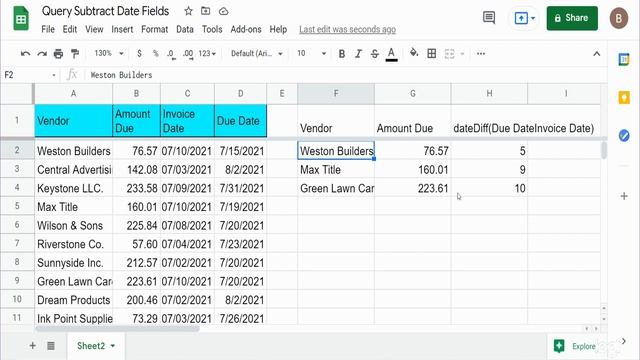Open the Name box dropdown for F2
Viewport: 640px width, 360px height.
[x=53, y=75]
